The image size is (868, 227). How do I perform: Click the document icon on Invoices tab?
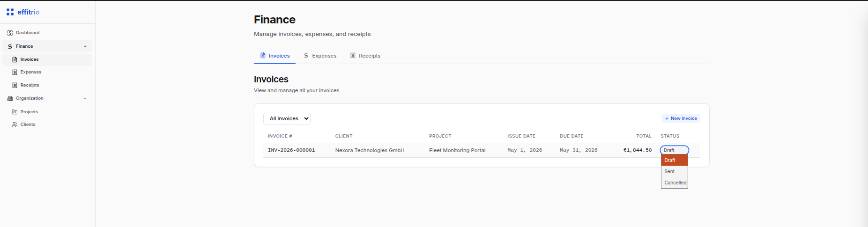[263, 56]
